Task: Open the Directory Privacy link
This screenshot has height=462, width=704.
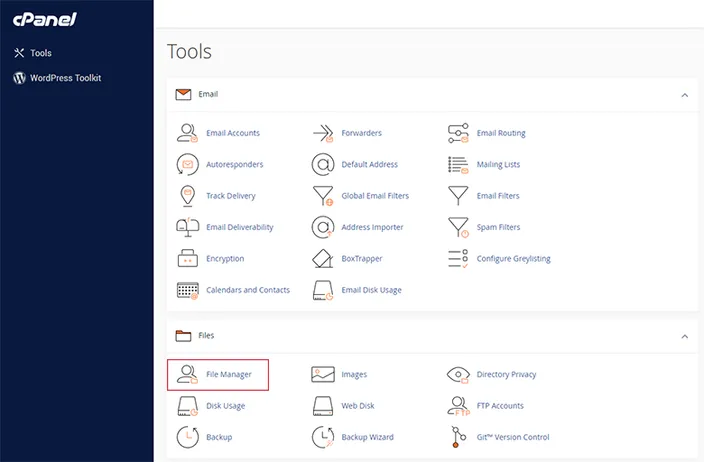Action: pyautogui.click(x=506, y=374)
